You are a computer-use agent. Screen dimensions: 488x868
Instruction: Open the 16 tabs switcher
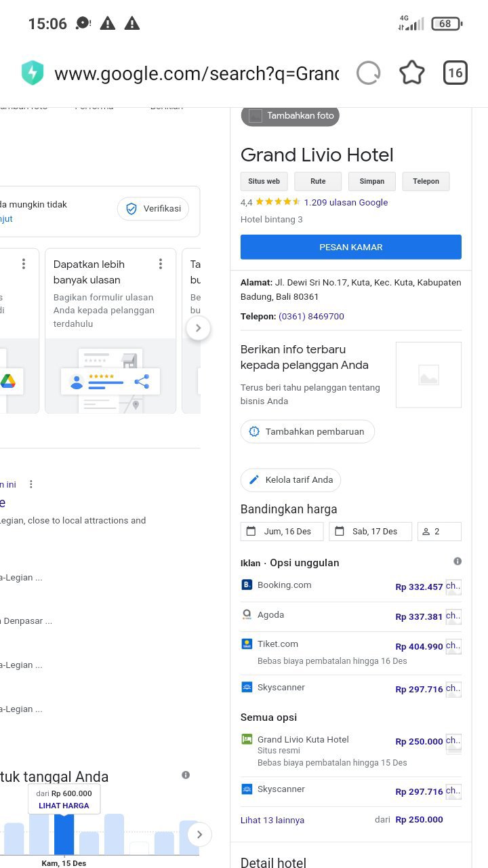[455, 73]
